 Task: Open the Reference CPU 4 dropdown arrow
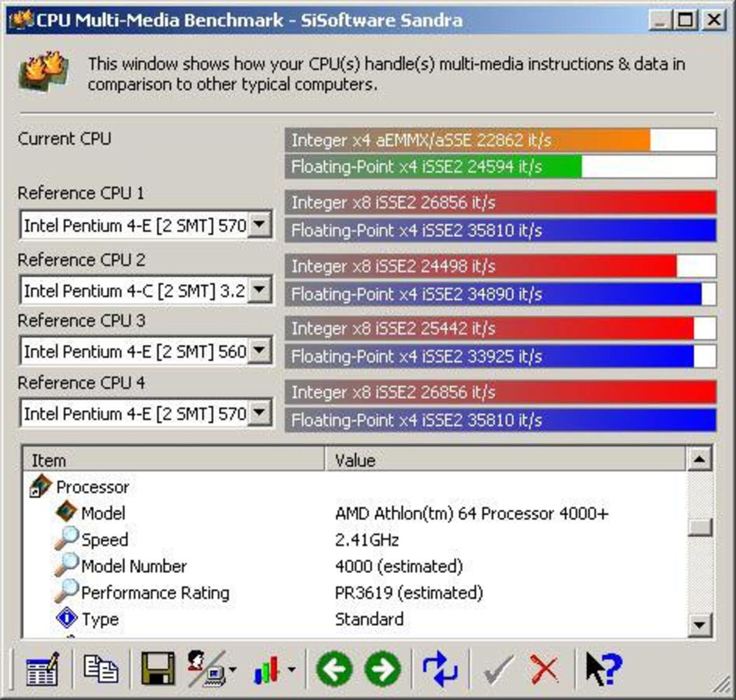point(260,413)
